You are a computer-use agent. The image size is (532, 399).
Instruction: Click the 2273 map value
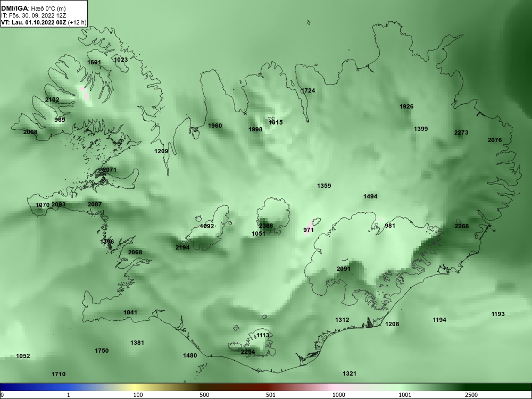coord(461,132)
